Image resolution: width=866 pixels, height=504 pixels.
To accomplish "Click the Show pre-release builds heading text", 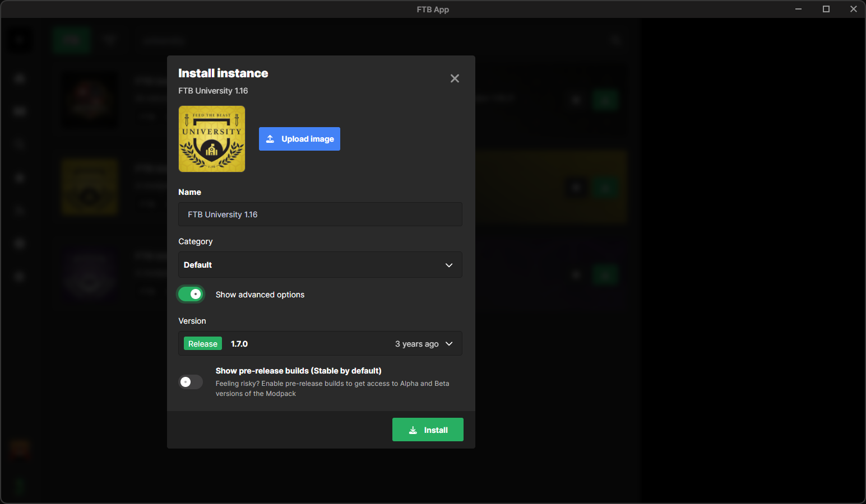I will 298,371.
